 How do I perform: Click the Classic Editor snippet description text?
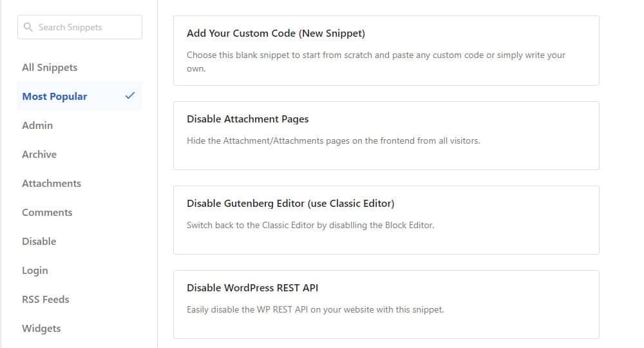pos(310,225)
